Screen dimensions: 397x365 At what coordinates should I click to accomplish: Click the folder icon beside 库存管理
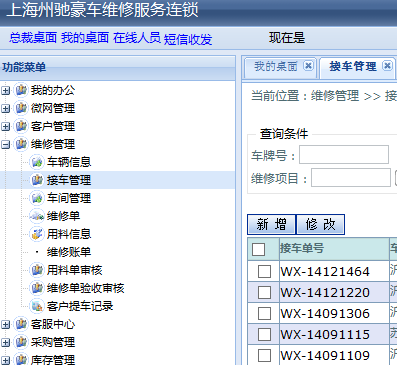21,359
